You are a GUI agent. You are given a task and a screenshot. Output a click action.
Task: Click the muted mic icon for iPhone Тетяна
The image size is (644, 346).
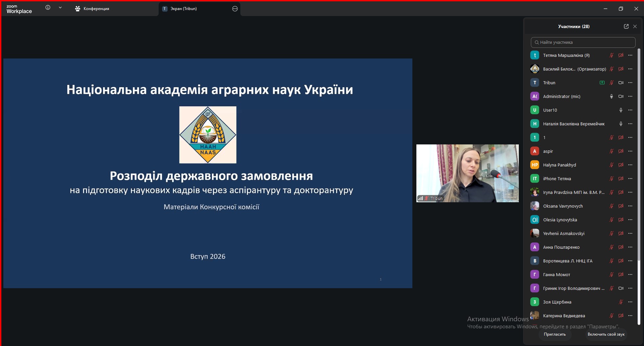(x=612, y=179)
